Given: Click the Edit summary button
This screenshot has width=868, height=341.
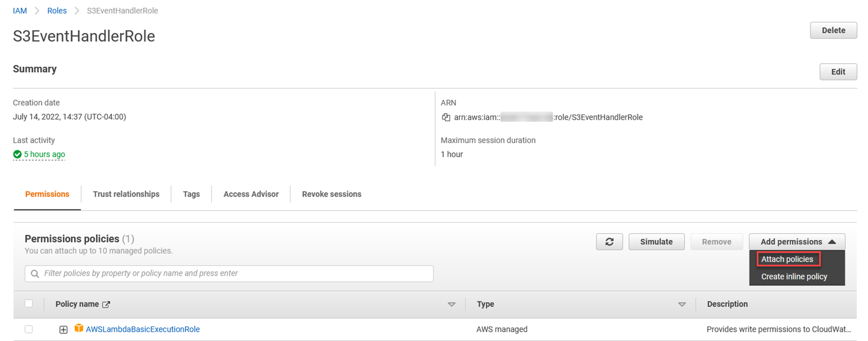Looking at the screenshot, I should coord(838,72).
